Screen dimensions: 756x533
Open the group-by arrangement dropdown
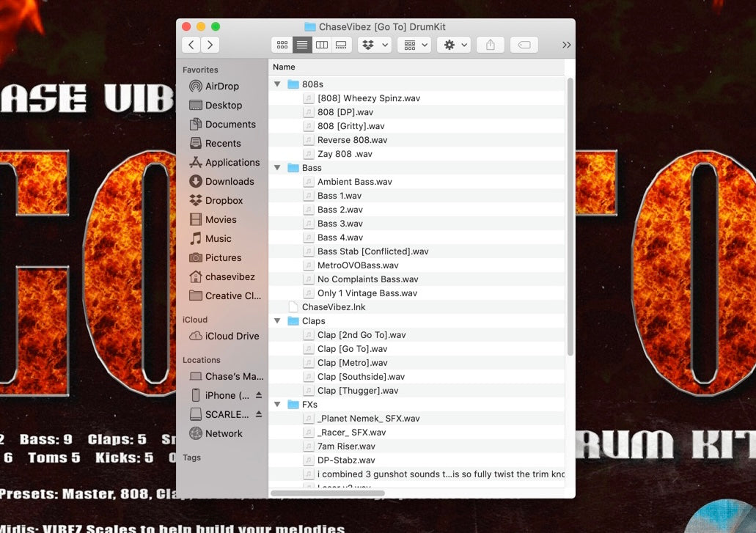point(414,45)
